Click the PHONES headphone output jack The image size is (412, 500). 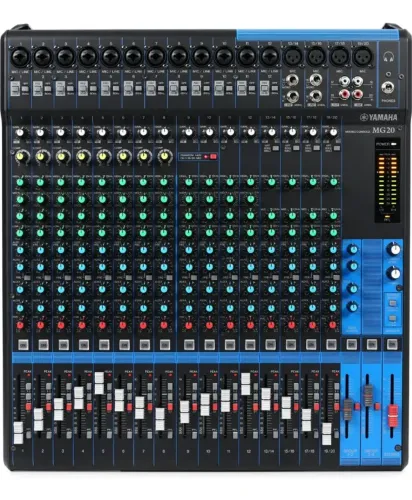(388, 88)
